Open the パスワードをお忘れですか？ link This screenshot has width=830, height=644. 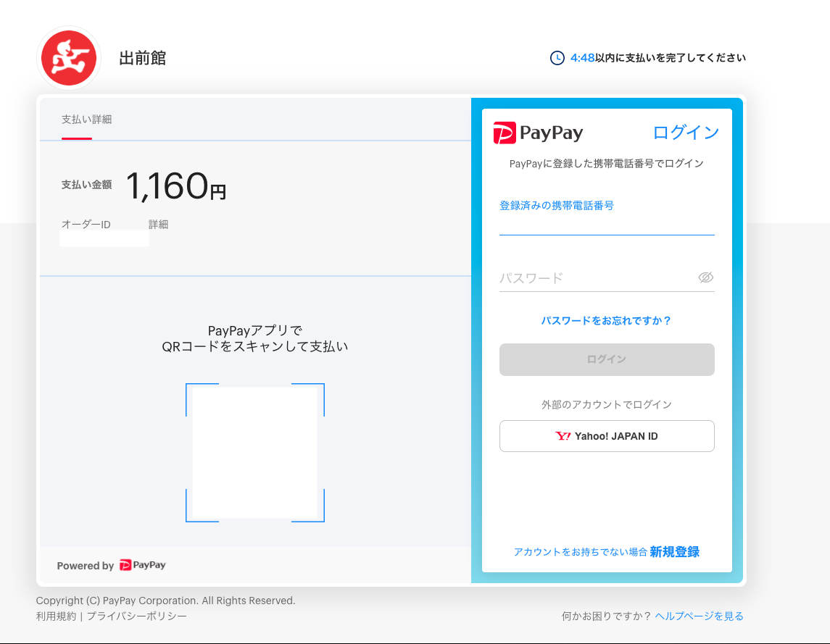tap(606, 321)
